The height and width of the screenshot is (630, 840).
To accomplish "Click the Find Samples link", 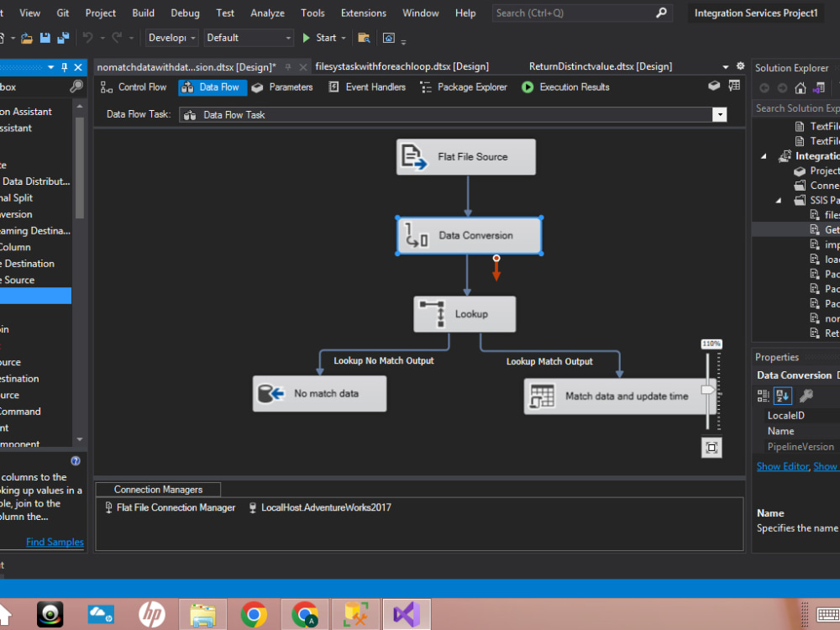I will [55, 542].
